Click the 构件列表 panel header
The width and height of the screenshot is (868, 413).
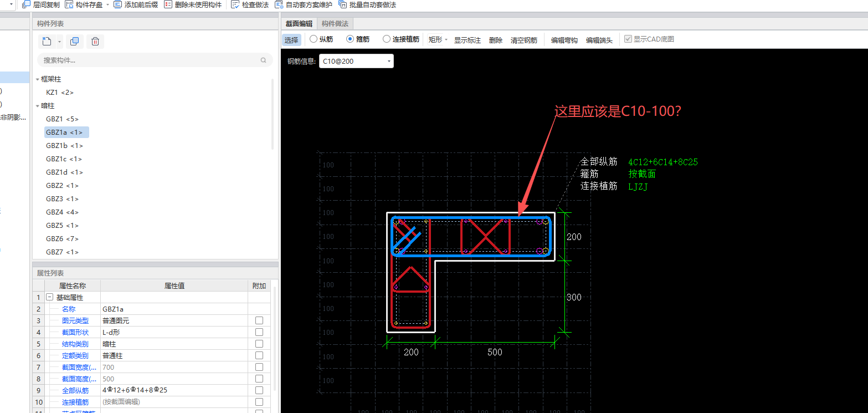click(155, 24)
